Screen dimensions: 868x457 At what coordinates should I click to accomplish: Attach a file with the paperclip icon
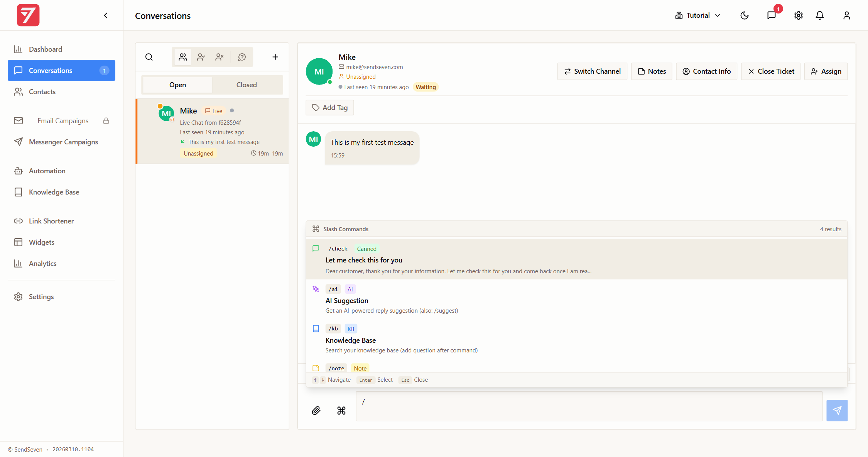316,411
